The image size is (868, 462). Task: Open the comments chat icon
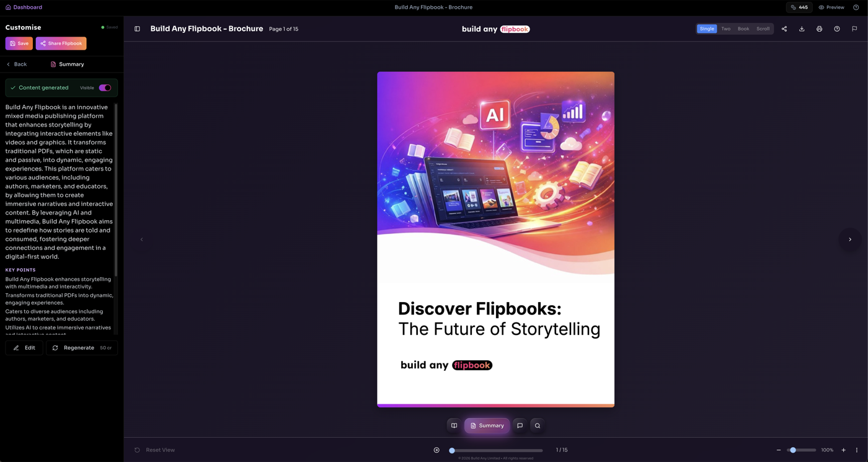click(520, 426)
